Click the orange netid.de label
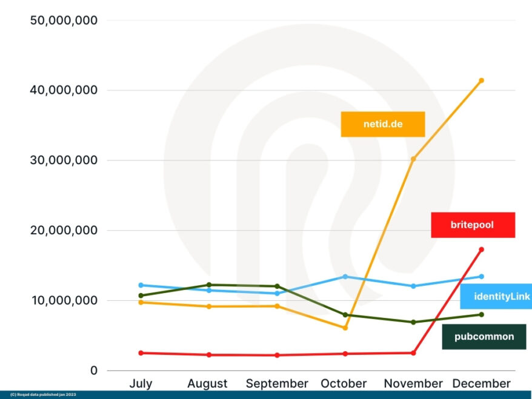This screenshot has width=532, height=399. click(382, 124)
